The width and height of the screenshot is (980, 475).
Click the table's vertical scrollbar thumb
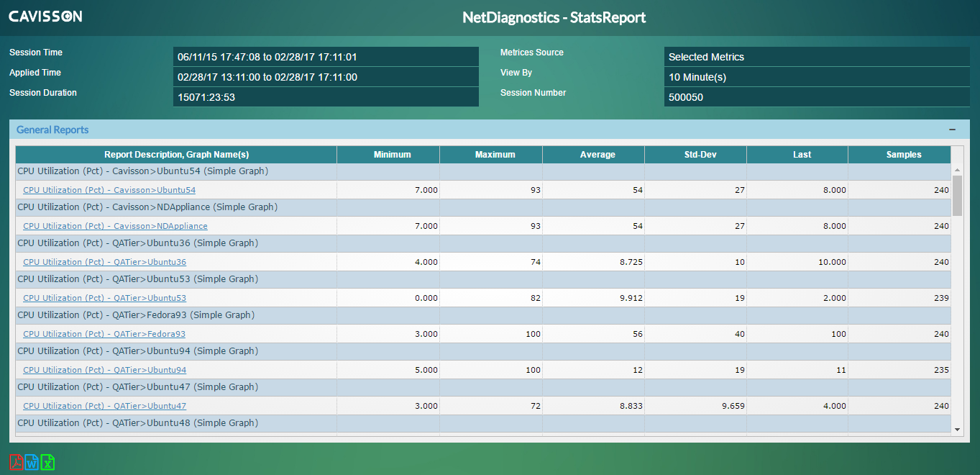pos(957,195)
